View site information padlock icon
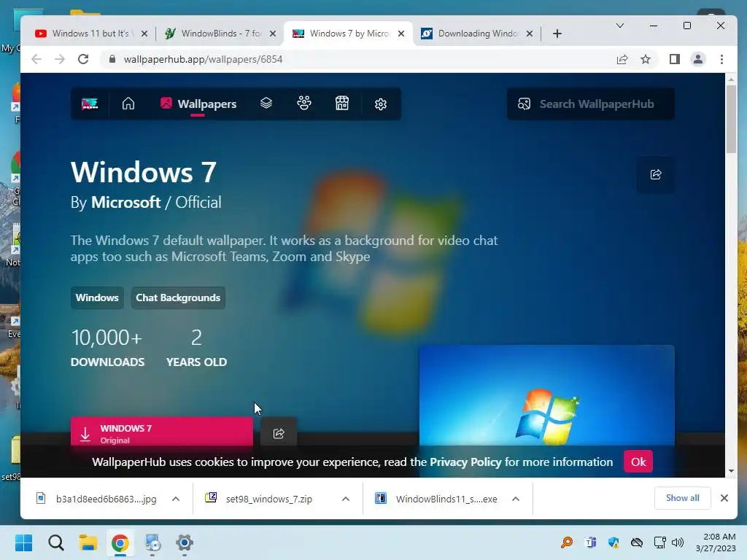The height and width of the screenshot is (560, 747). point(112,59)
